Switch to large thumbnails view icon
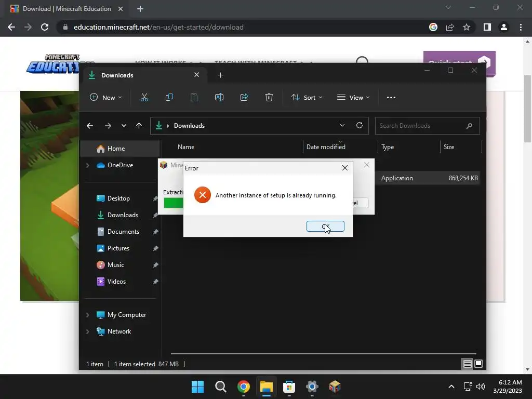Viewport: 532px width, 399px height. (x=478, y=364)
